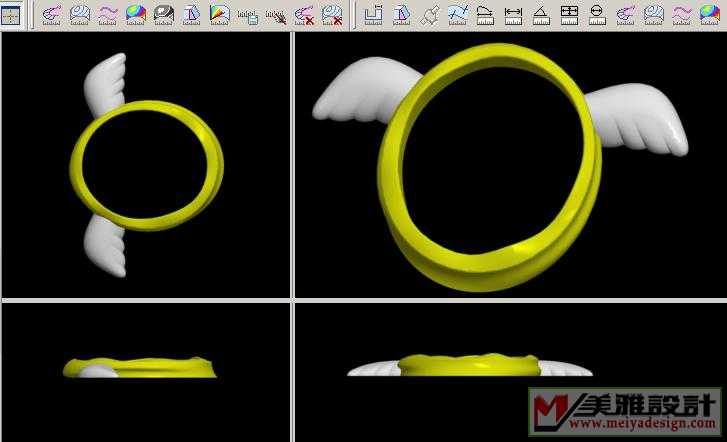This screenshot has width=727, height=442.
Task: Click the comb icon right of the diameter icon
Action: pyautogui.click(x=625, y=15)
